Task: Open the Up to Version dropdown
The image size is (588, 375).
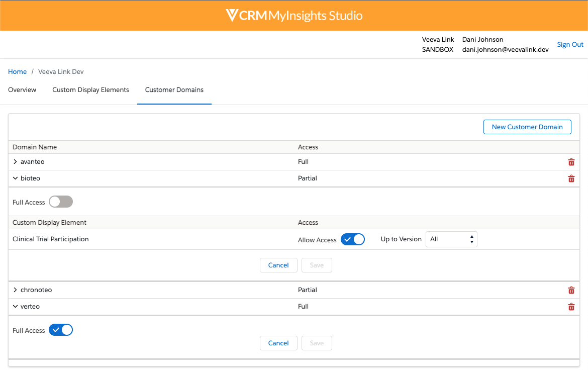Action: tap(451, 240)
